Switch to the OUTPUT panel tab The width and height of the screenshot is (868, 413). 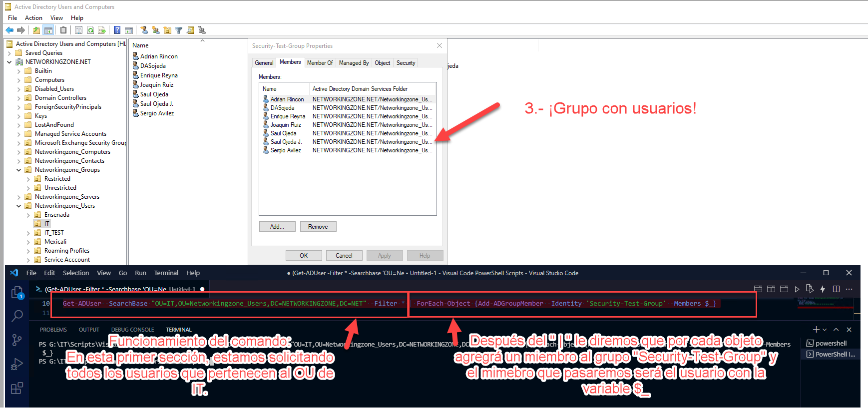(89, 330)
